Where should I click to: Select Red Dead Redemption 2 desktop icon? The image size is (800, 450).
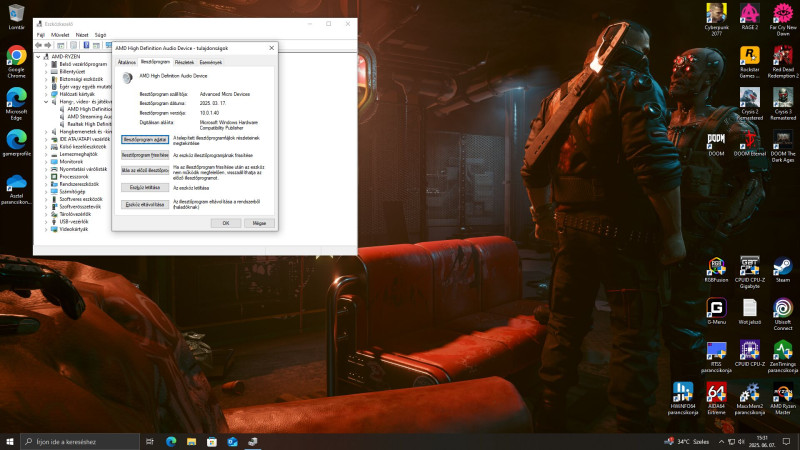point(783,62)
